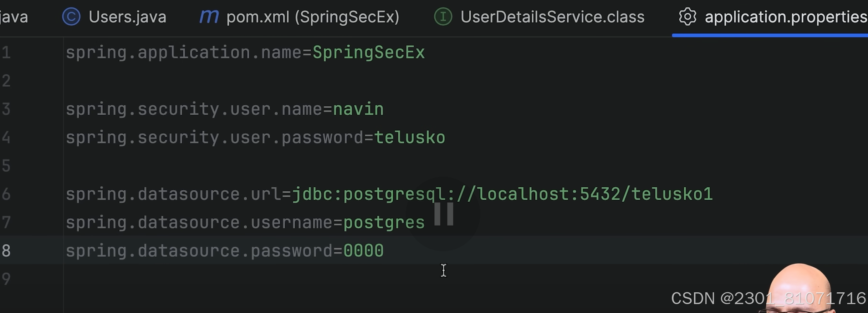This screenshot has width=868, height=313.
Task: Open the partially visible java tab
Action: (14, 16)
